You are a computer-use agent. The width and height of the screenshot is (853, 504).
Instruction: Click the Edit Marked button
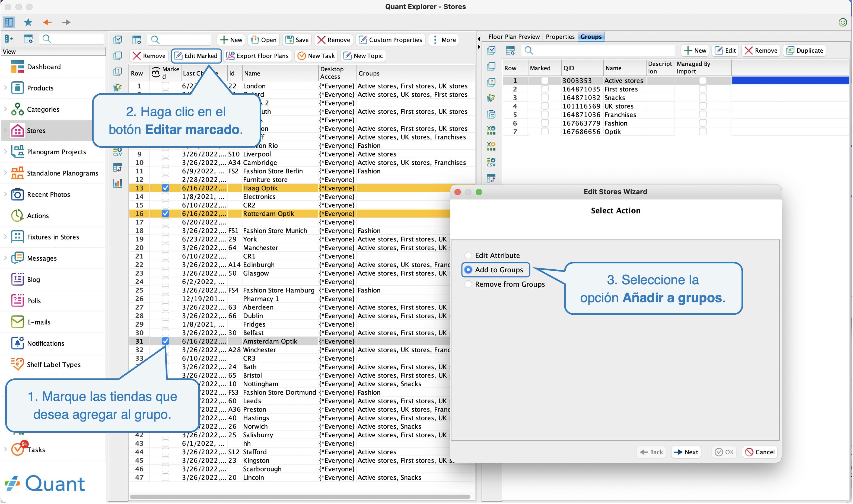196,56
